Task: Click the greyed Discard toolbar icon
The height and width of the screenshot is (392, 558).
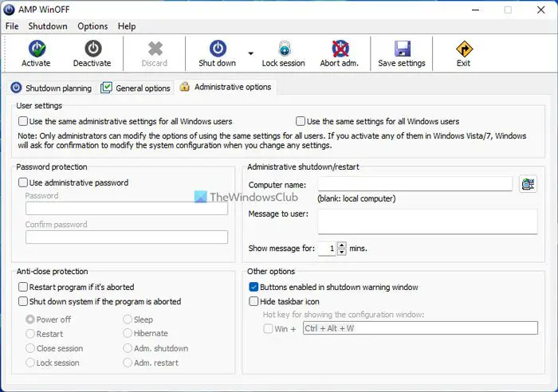Action: coord(155,49)
